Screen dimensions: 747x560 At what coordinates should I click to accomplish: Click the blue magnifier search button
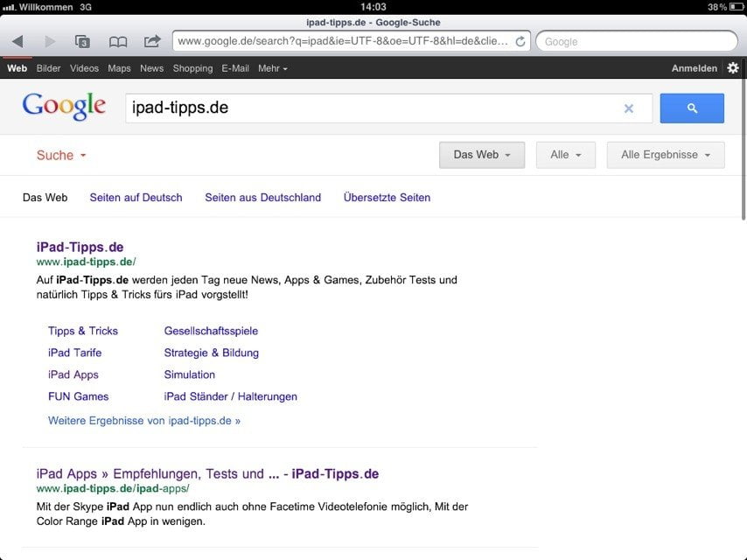point(692,108)
